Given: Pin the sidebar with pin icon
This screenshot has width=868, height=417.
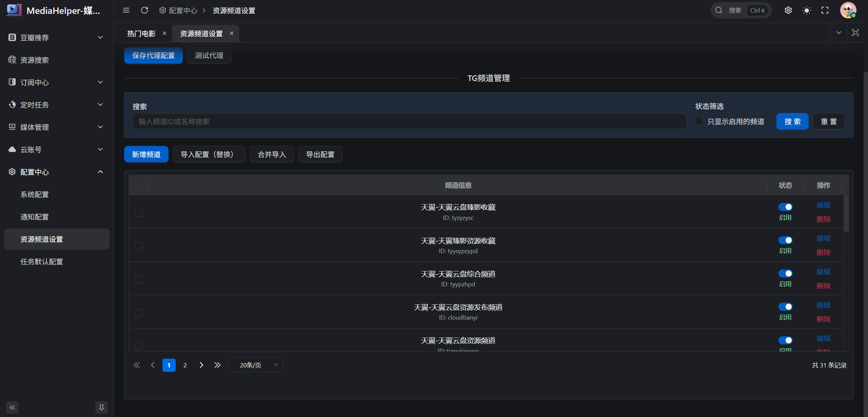Looking at the screenshot, I should tap(101, 407).
